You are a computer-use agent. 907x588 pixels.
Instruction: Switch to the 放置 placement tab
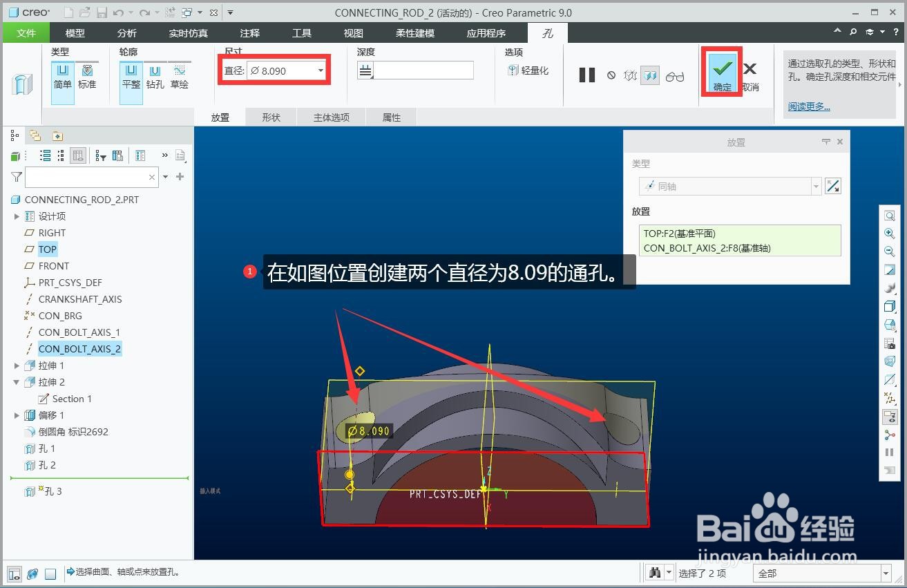click(x=220, y=117)
